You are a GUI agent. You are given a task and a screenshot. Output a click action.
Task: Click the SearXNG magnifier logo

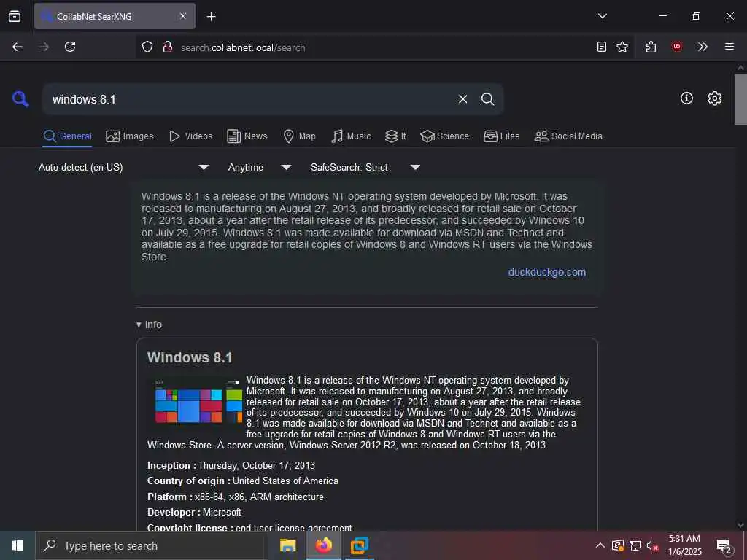point(20,99)
